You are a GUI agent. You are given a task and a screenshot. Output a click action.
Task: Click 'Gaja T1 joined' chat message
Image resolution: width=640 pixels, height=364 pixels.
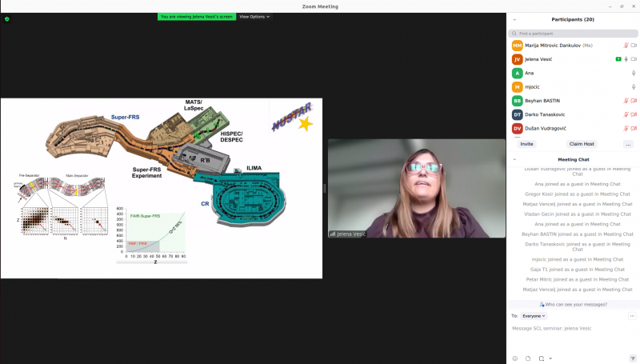(578, 270)
